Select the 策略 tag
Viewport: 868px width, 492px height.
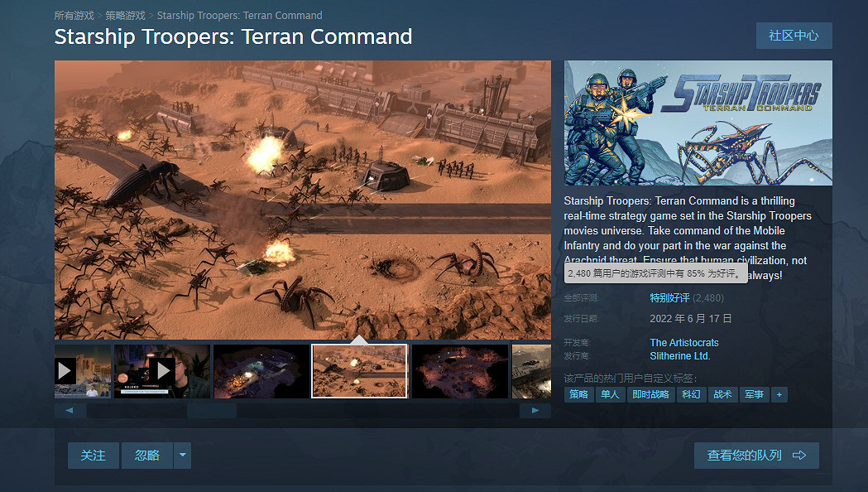(x=578, y=394)
